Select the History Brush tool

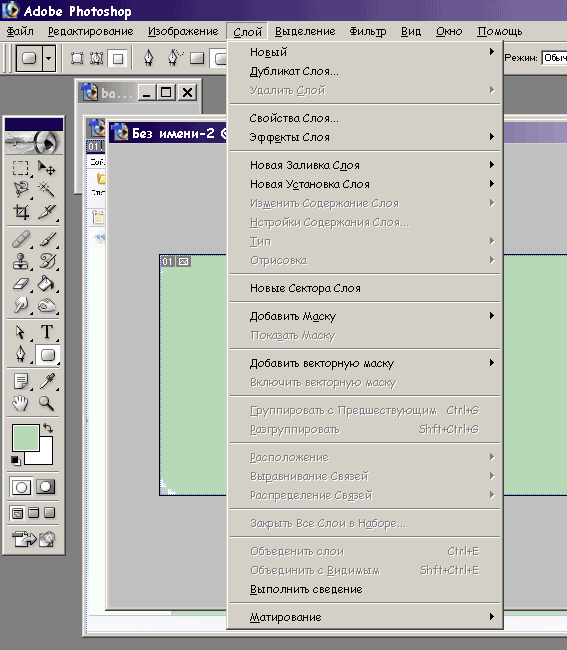tap(46, 261)
